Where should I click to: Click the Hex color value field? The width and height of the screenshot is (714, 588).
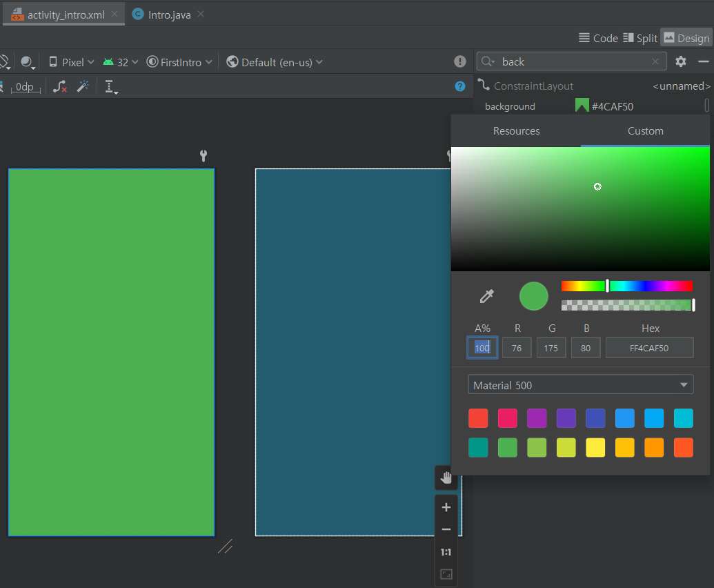click(x=649, y=348)
